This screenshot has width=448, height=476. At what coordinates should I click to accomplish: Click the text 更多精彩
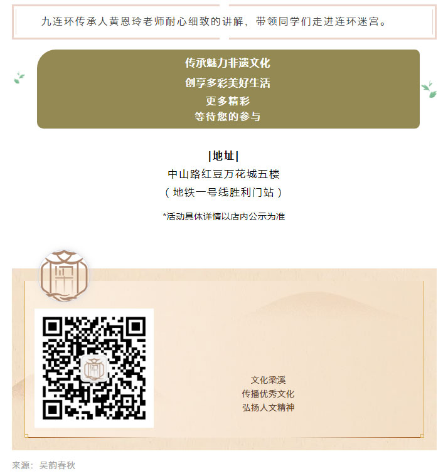pyautogui.click(x=228, y=101)
